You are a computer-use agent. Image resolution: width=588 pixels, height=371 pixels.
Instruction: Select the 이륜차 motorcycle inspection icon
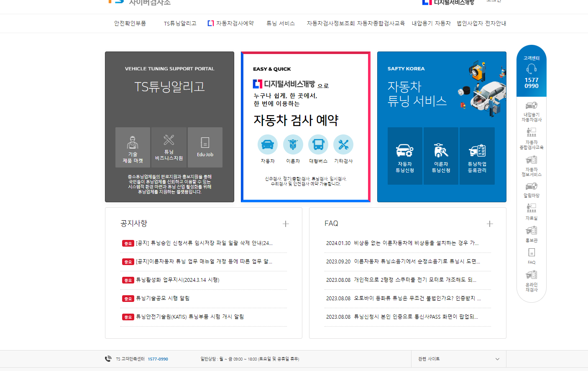pos(293,144)
